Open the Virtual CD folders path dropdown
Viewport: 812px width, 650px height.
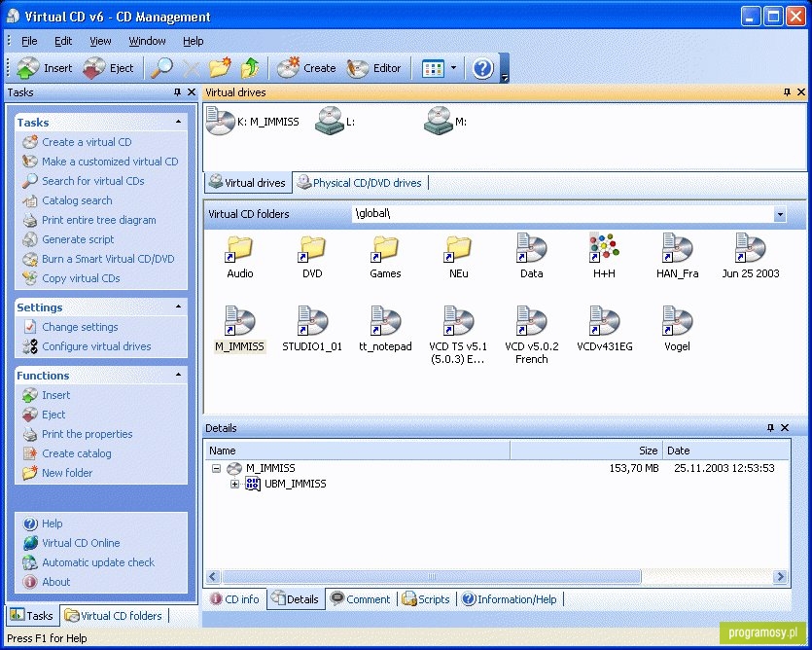click(x=779, y=214)
